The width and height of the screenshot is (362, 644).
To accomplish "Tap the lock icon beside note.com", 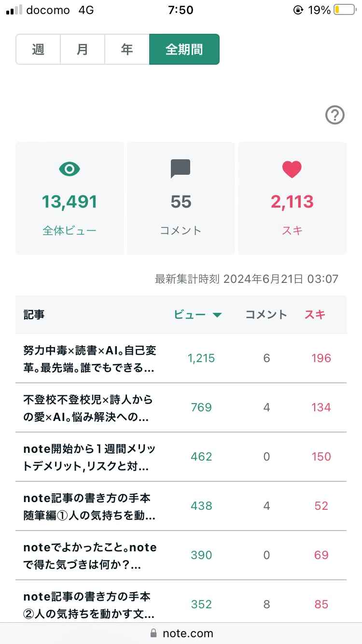I will pyautogui.click(x=154, y=633).
